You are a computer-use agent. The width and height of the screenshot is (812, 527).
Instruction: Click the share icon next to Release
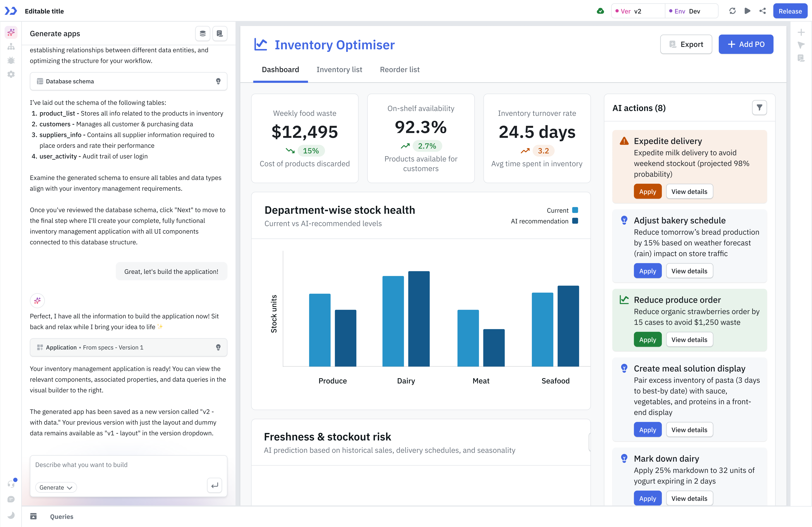click(x=762, y=11)
